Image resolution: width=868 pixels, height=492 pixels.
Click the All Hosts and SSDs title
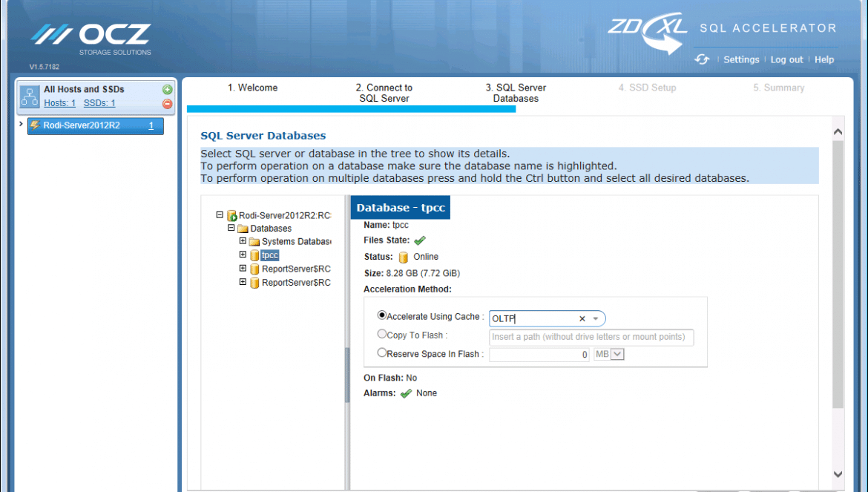[84, 89]
